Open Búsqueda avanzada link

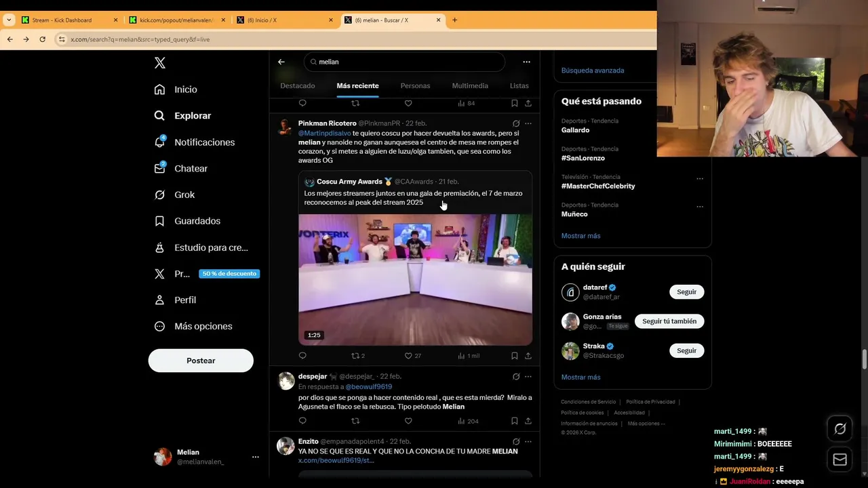click(x=593, y=70)
